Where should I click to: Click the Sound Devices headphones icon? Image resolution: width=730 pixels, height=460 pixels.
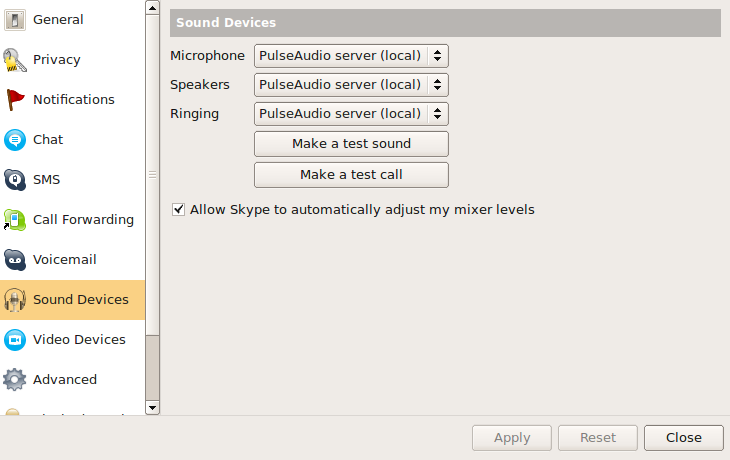15,300
